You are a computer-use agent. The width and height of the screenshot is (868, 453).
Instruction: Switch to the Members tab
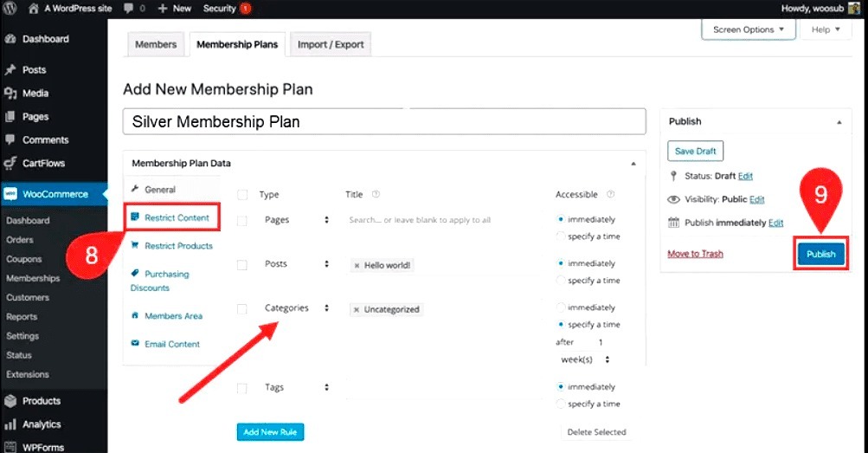pos(156,44)
